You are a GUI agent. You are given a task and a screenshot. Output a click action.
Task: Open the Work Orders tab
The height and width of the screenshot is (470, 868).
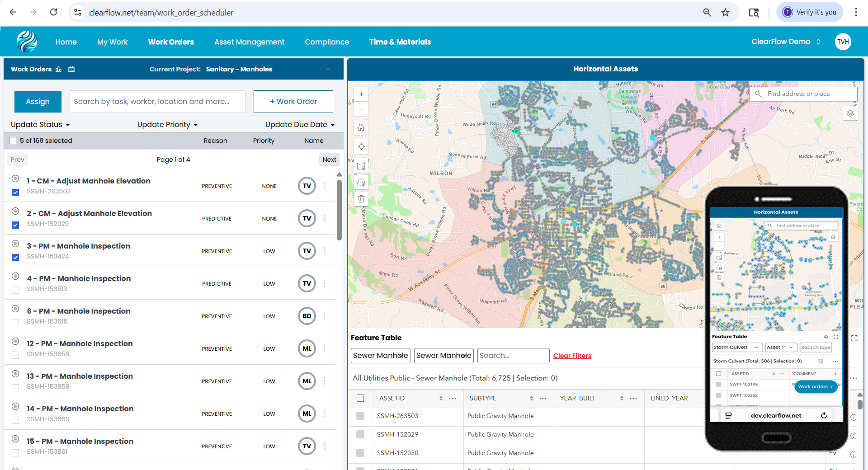point(171,42)
